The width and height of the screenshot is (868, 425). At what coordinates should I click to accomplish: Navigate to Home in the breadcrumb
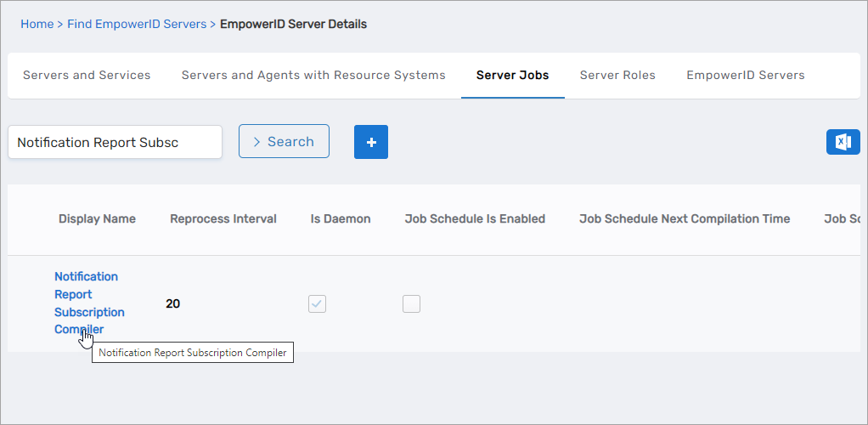37,24
